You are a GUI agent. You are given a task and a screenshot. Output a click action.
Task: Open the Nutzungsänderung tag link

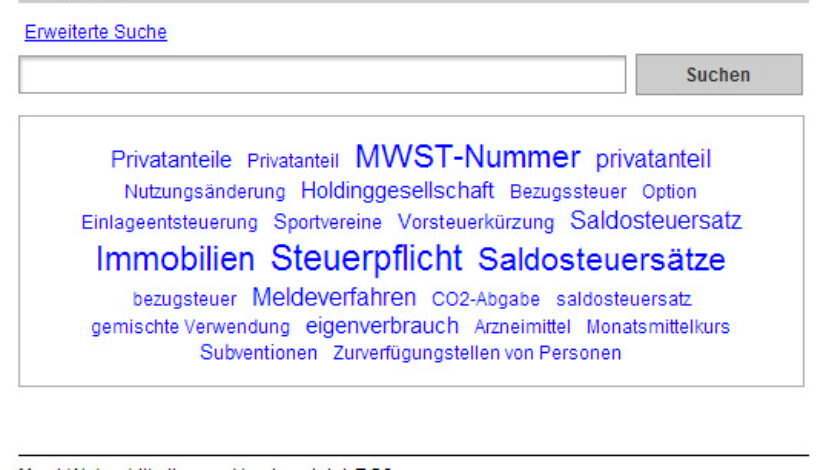coord(204,191)
